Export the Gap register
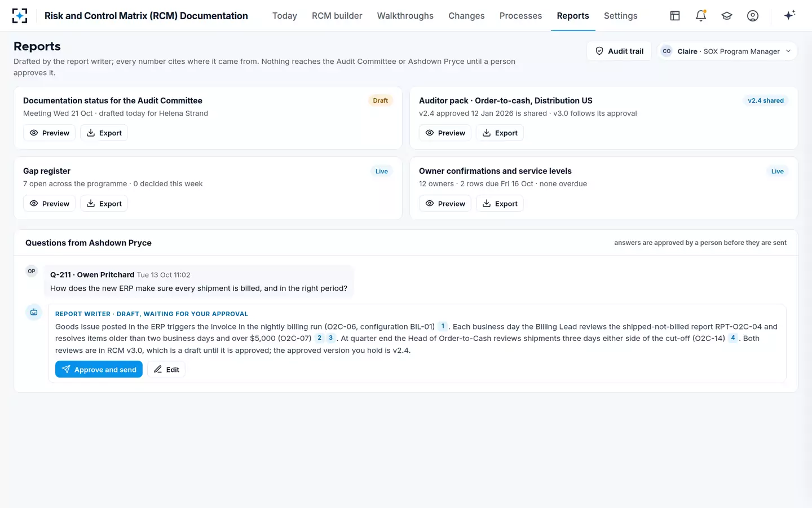Image resolution: width=812 pixels, height=508 pixels. coord(104,203)
